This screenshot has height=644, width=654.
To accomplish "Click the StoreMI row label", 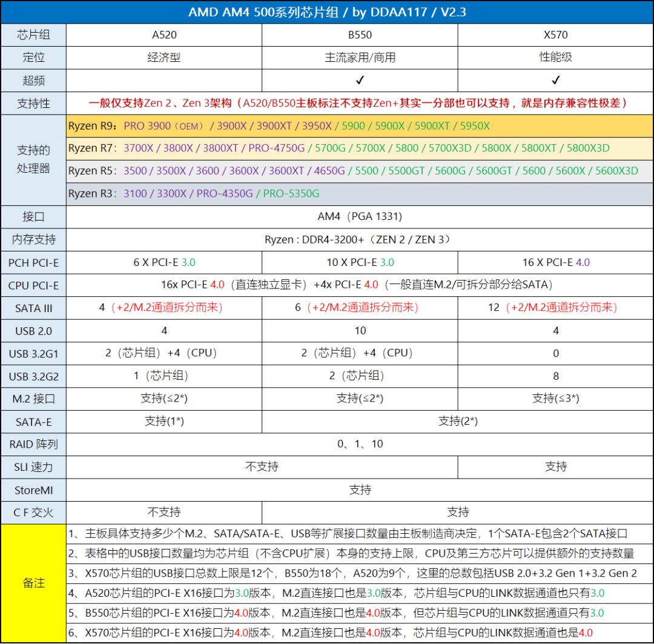I will click(33, 490).
